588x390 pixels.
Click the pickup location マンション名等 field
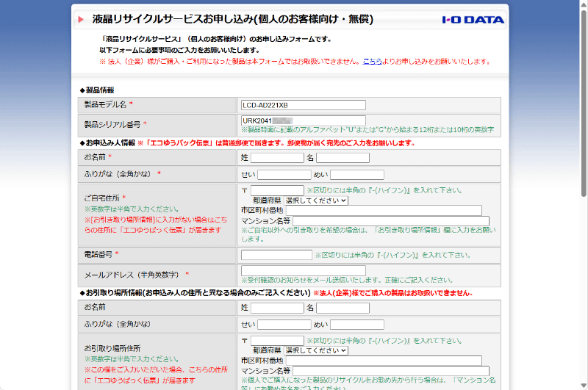click(391, 371)
